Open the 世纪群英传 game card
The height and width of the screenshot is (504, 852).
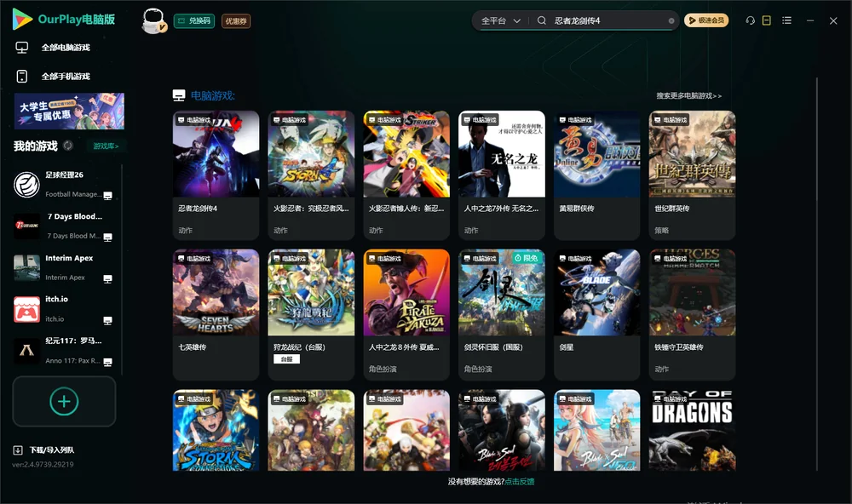692,175
